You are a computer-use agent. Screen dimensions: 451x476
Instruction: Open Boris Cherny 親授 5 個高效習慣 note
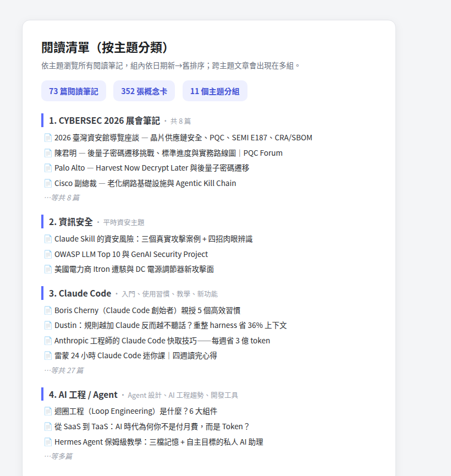pos(147,310)
